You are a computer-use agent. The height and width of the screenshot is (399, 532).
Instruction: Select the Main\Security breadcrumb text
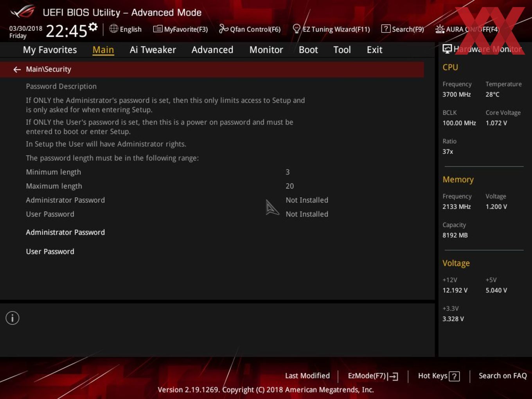(49, 69)
